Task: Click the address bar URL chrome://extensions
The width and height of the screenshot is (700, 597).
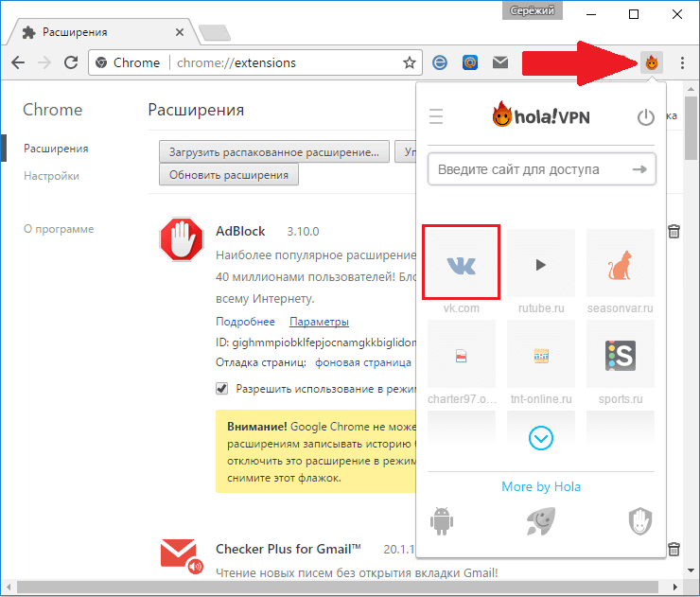Action: coord(236,63)
